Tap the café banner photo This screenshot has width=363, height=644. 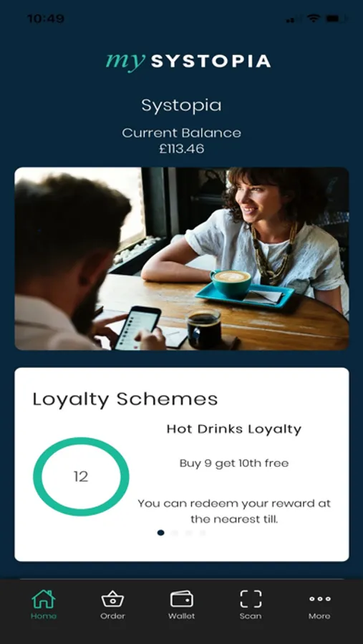coord(182,259)
